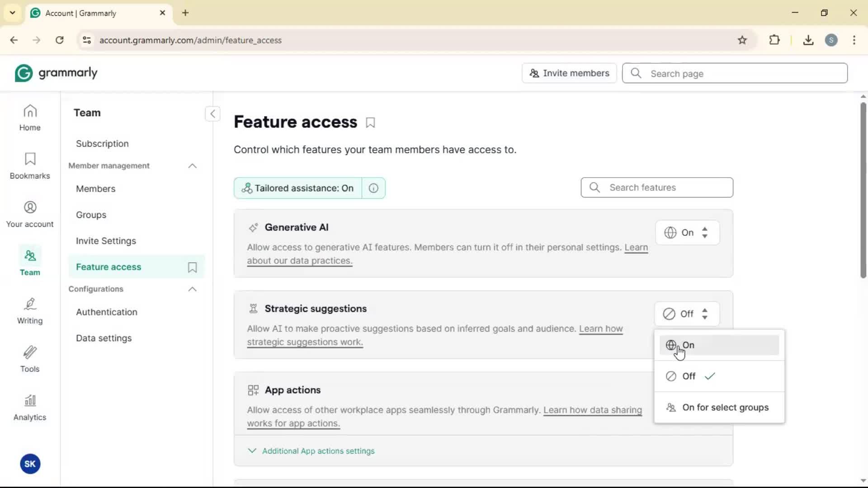Open Generative AI On dropdown
Screen dimensions: 868x488
(687, 233)
